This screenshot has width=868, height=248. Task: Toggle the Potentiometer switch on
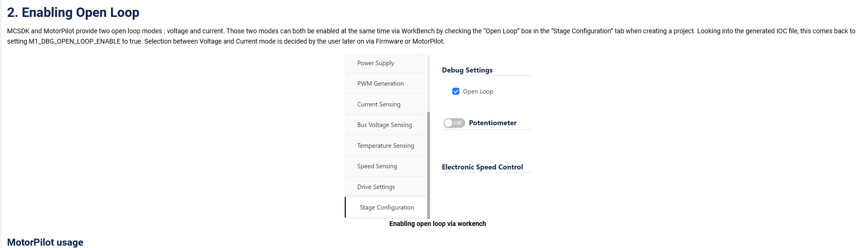[454, 123]
